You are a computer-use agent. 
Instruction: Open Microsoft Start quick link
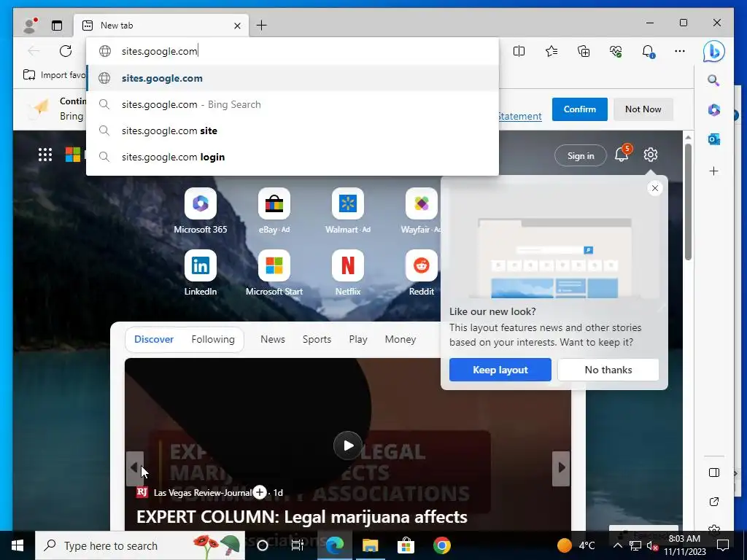pos(274,273)
